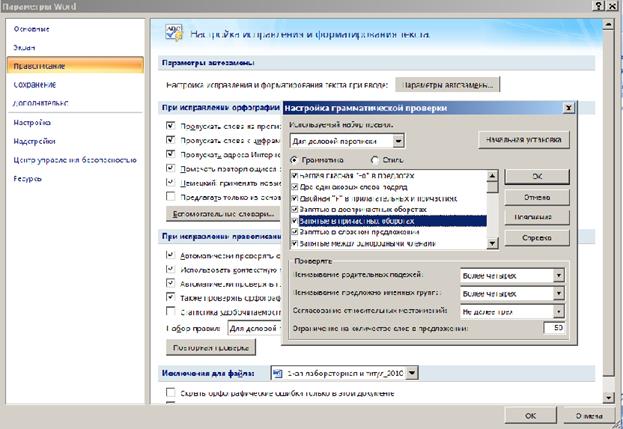The width and height of the screenshot is (623, 429).
Task: Switch to the Основные category
Action: point(33,28)
